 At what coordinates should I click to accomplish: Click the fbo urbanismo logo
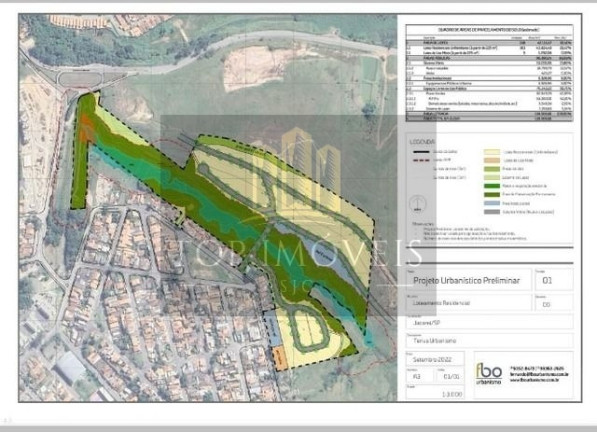[489, 373]
